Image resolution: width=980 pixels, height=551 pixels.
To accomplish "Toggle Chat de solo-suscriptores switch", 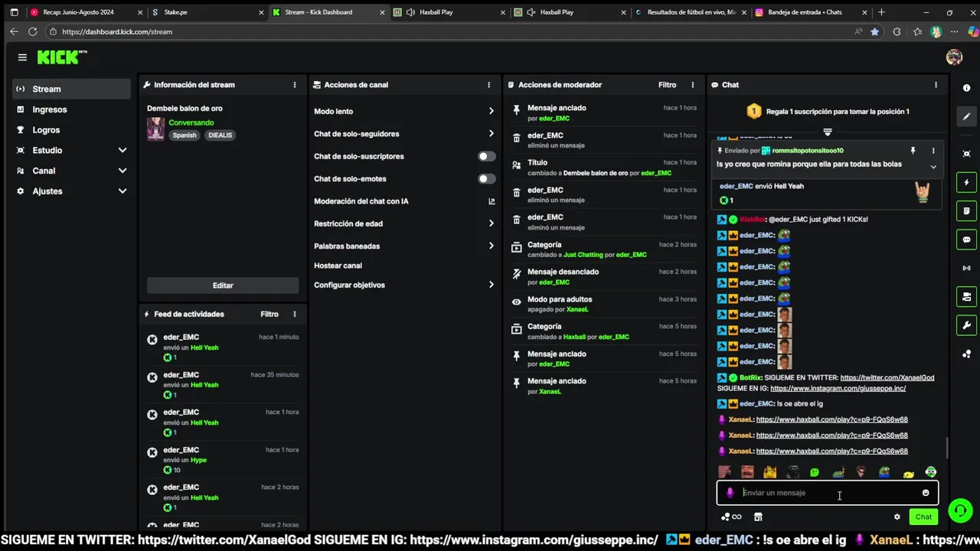I will pos(487,156).
